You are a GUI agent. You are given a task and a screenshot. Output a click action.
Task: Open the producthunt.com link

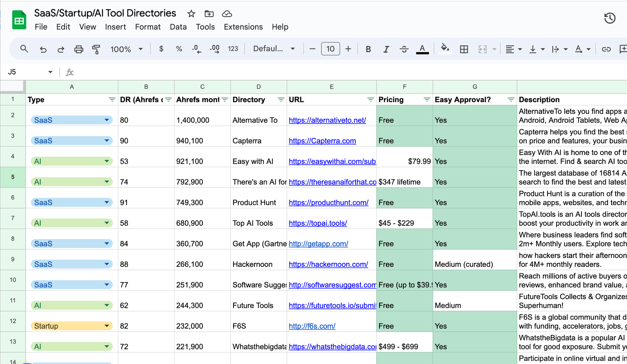(328, 203)
